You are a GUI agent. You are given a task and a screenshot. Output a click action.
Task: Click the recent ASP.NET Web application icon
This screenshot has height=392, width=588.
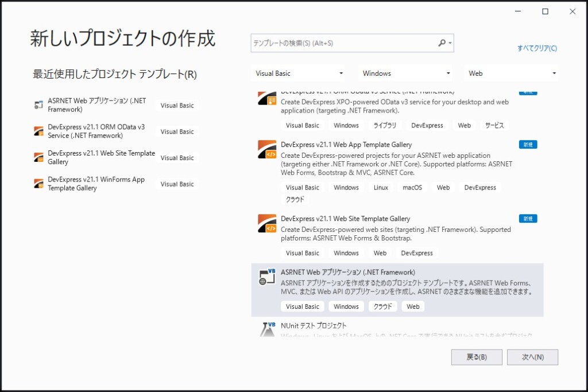click(39, 105)
